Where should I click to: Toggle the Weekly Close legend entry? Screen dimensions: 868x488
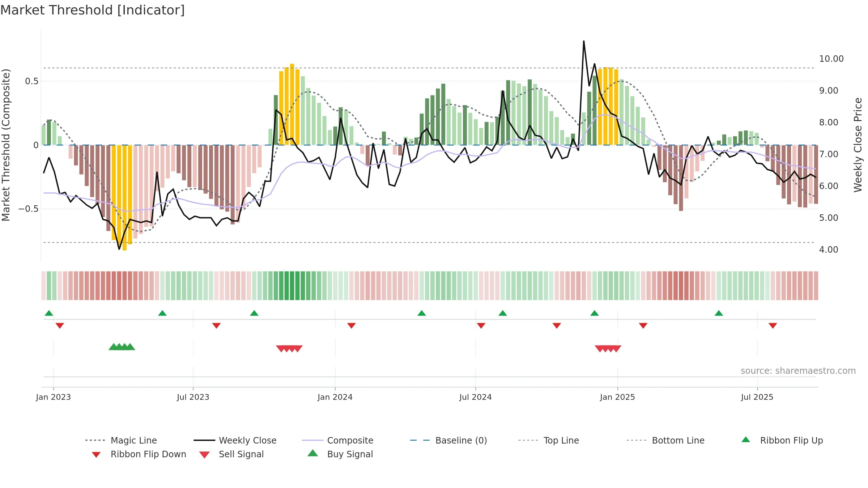235,440
